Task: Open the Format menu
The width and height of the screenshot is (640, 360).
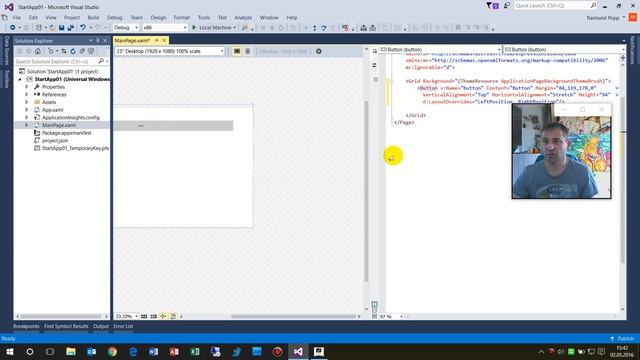Action: pyautogui.click(x=182, y=18)
